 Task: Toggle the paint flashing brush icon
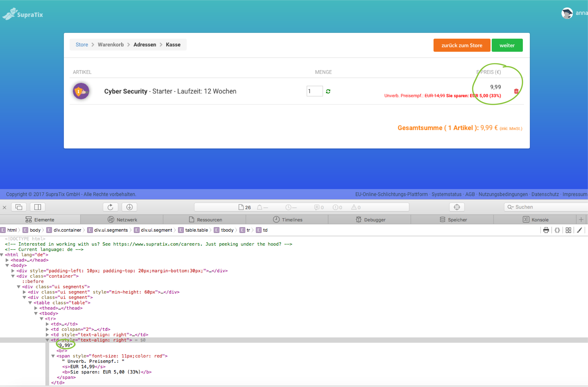[579, 230]
